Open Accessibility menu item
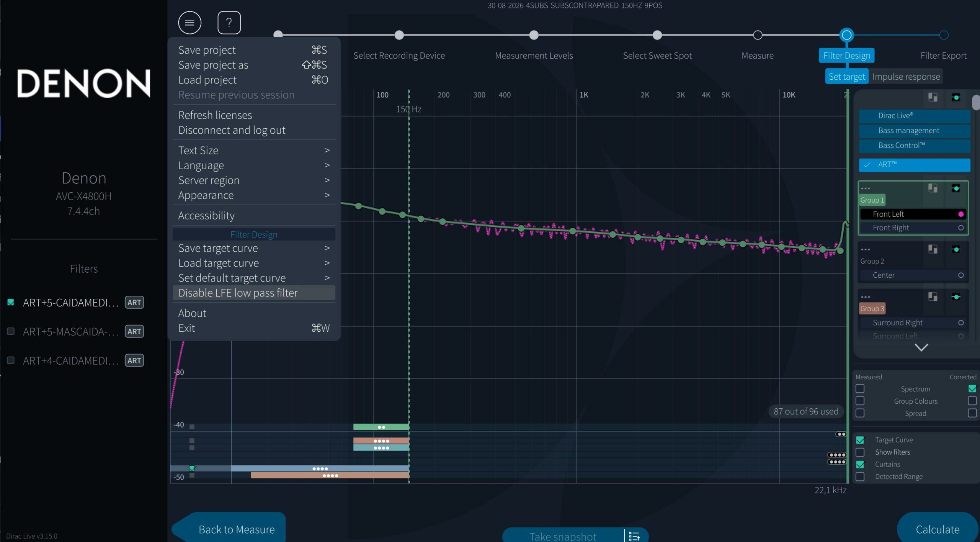The width and height of the screenshot is (980, 542). click(254, 215)
